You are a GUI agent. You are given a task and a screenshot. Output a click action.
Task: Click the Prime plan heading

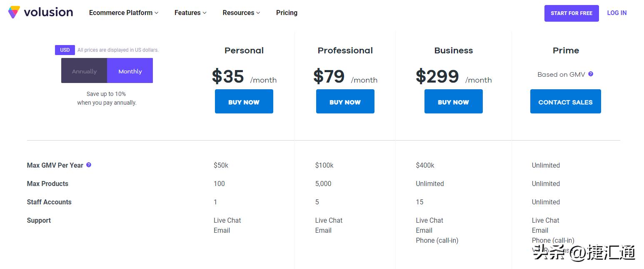(x=566, y=50)
